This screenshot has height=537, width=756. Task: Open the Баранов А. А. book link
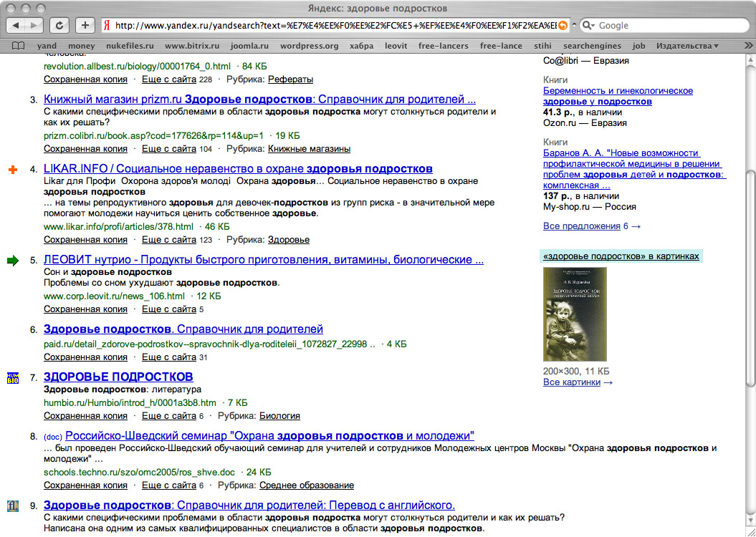[634, 169]
